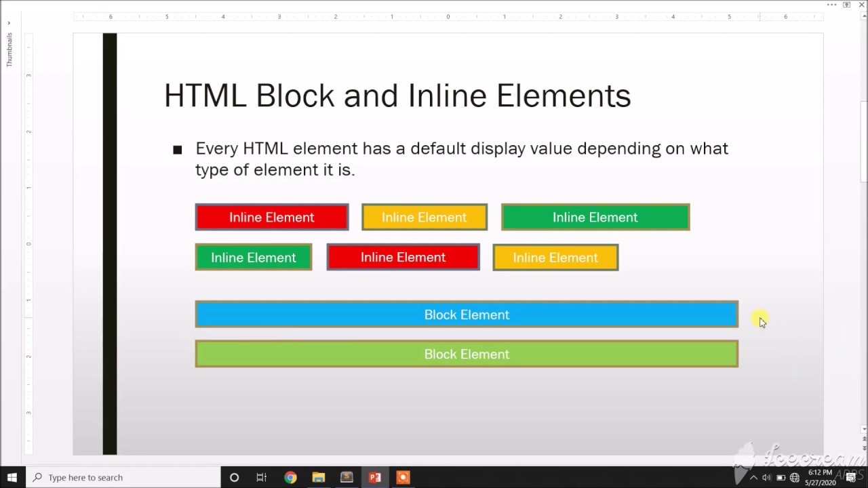Viewport: 868px width, 488px height.
Task: Click the Thumbnails label on the collapsed pane
Action: pyautogui.click(x=9, y=49)
